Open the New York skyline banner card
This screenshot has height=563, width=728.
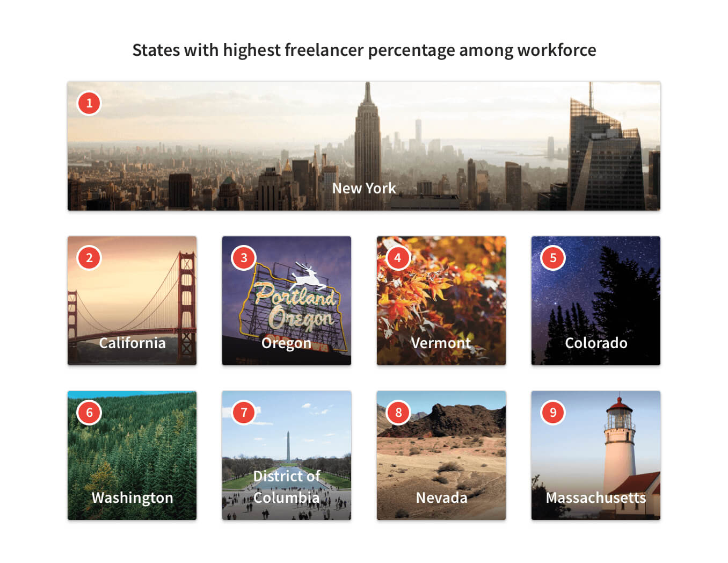[364, 146]
